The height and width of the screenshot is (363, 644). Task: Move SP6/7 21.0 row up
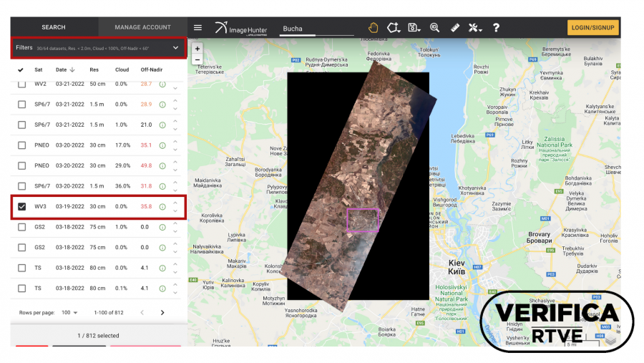point(175,121)
